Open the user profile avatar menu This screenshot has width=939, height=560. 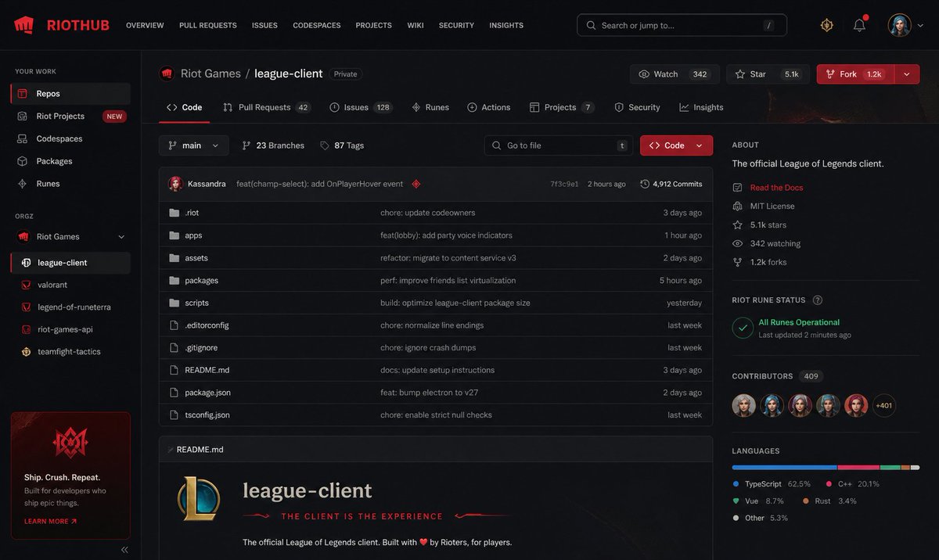pos(899,25)
